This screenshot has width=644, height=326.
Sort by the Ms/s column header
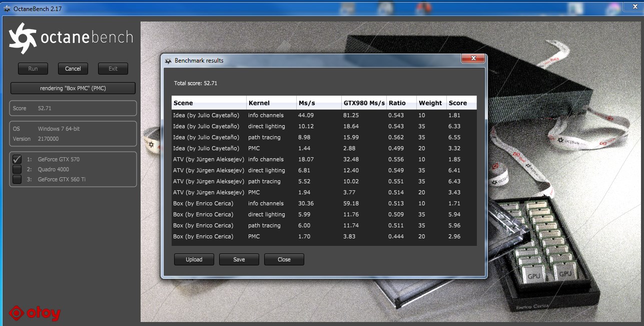coord(318,103)
